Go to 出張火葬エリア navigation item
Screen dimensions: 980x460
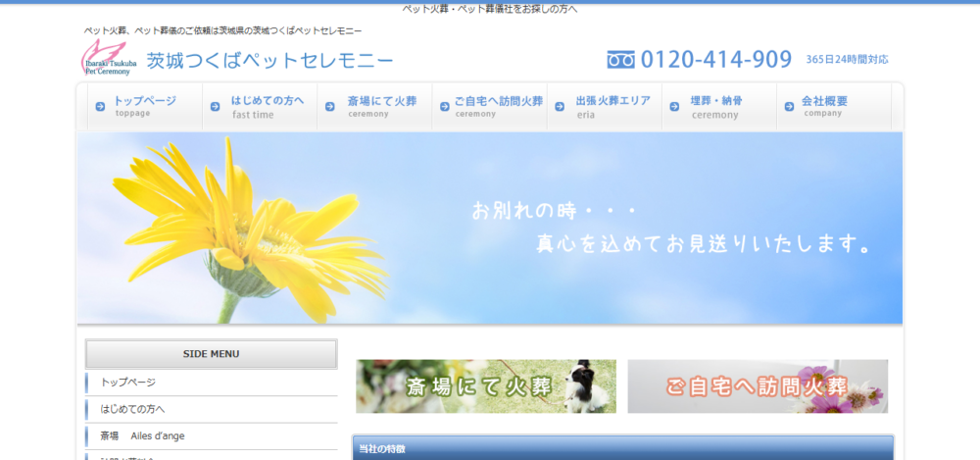click(x=605, y=106)
